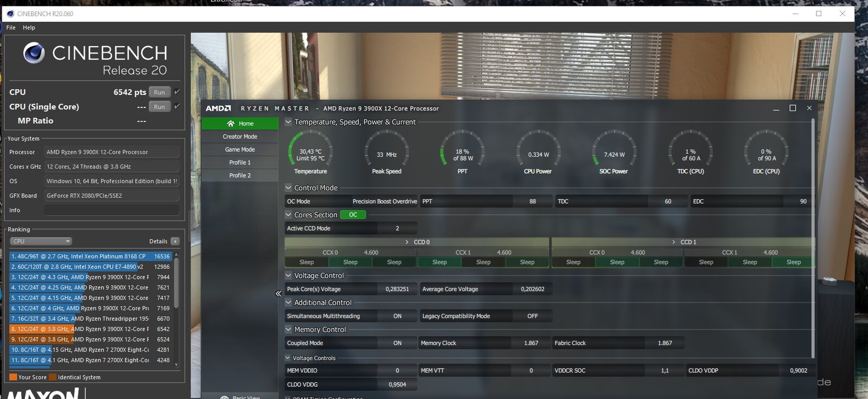Collapse the Memory Control section
Image resolution: width=868 pixels, height=399 pixels.
coord(289,330)
